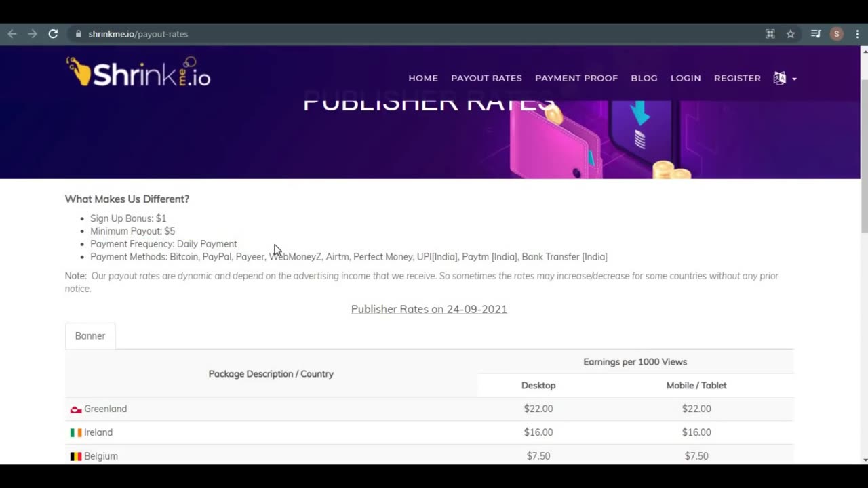Click Ireland's Mobile / Tablet rate $16.00

pos(696,432)
